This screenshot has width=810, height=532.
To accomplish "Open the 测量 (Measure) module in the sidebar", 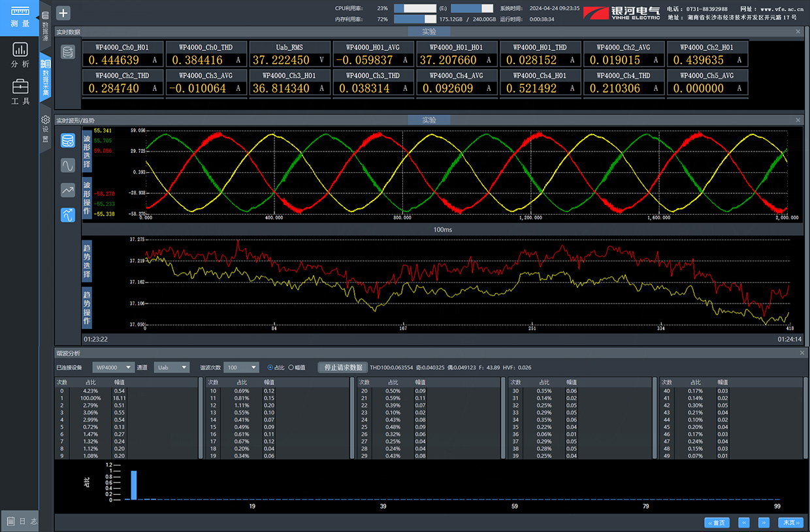I will coord(20,17).
